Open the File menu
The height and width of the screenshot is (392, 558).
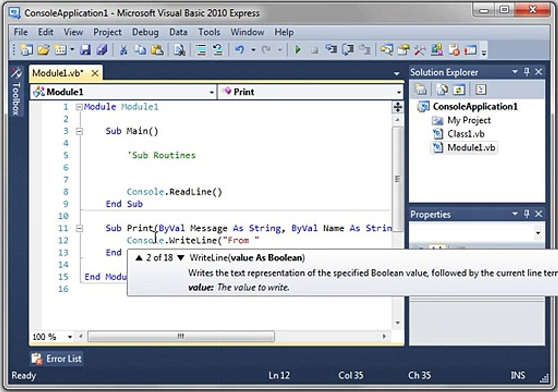[21, 32]
